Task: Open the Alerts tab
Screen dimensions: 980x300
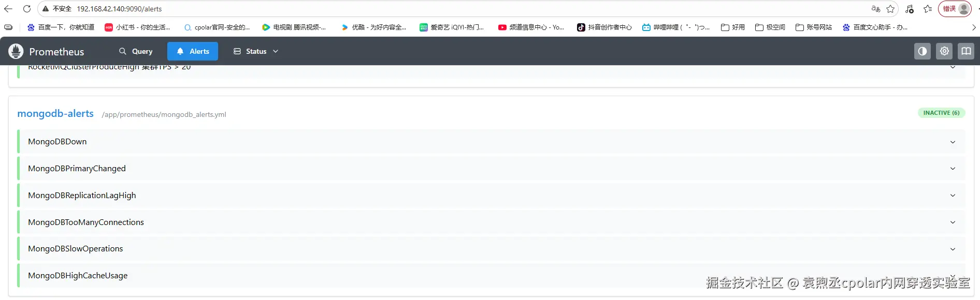Action: 193,51
